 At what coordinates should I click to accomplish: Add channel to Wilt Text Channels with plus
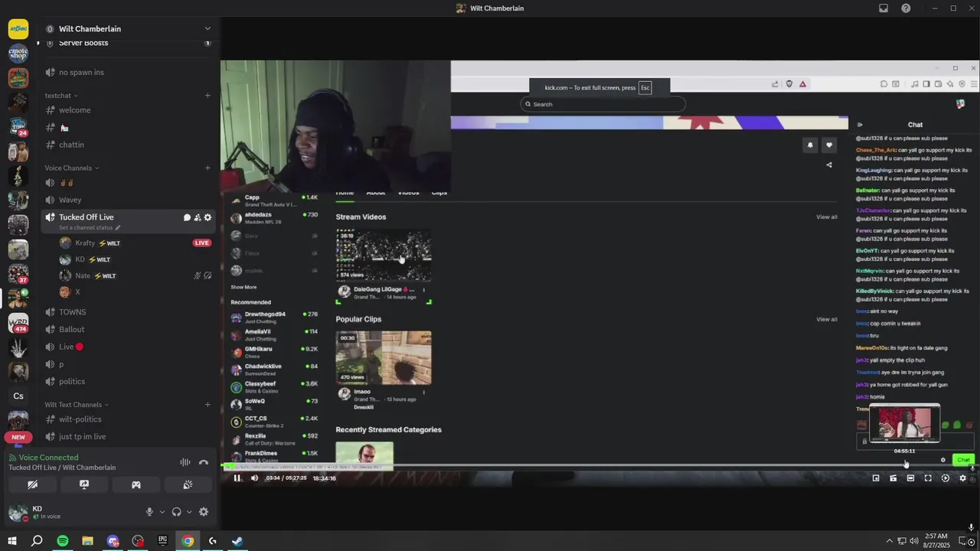[207, 404]
